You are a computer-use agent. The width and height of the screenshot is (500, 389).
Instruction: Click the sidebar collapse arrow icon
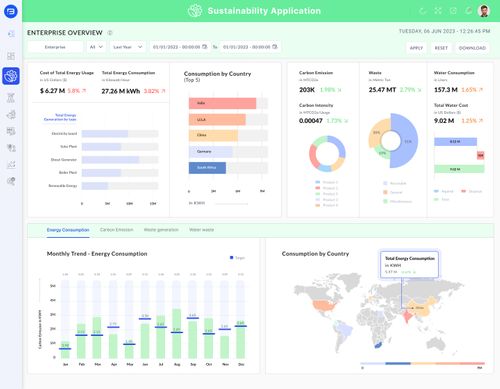click(x=11, y=34)
